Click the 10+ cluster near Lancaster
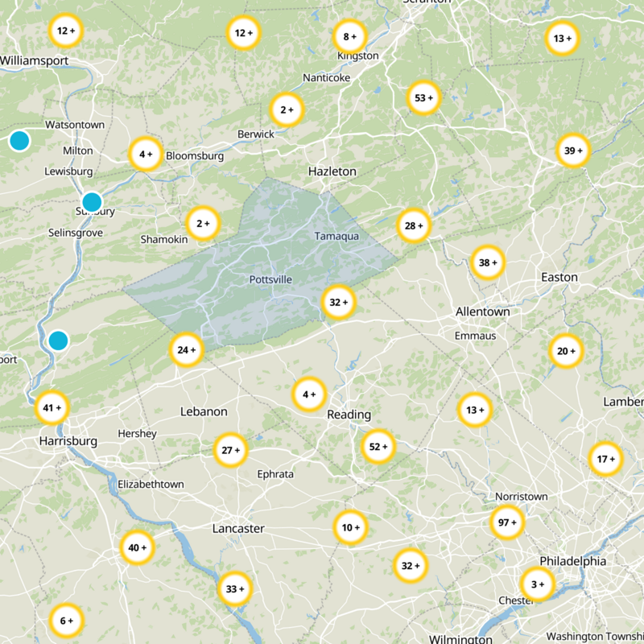644x644 pixels. coord(350,526)
